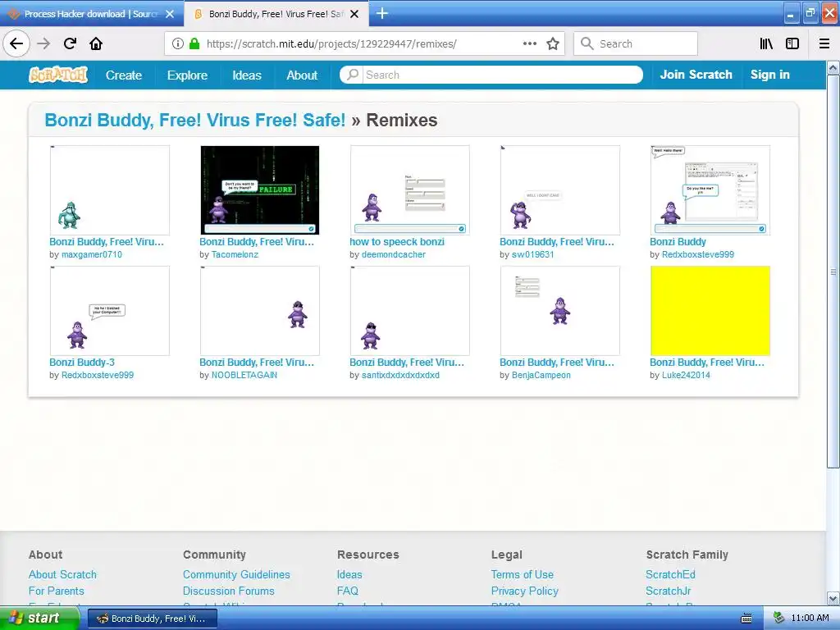Visit santixdxdxdxdxd's profile
Viewport: 840px width, 630px height.
(400, 375)
